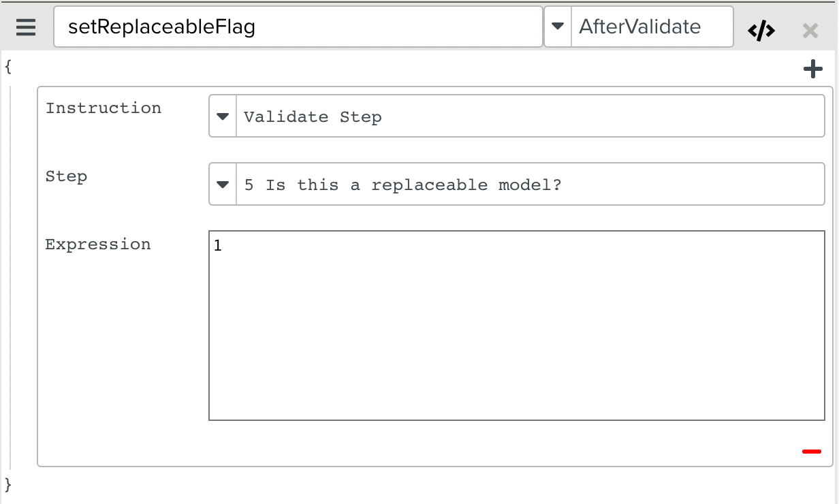The image size is (839, 504).
Task: Click the plus icon to add an instruction
Action: pos(813,68)
